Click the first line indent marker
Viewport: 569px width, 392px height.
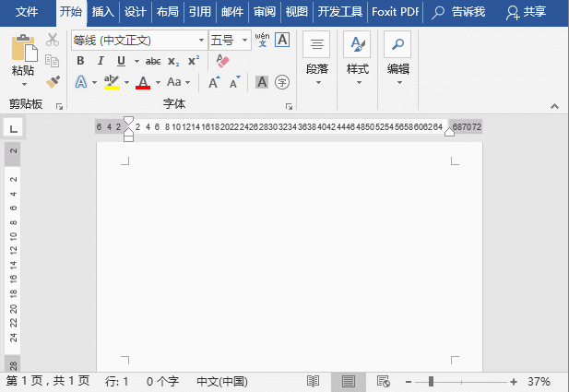point(128,121)
